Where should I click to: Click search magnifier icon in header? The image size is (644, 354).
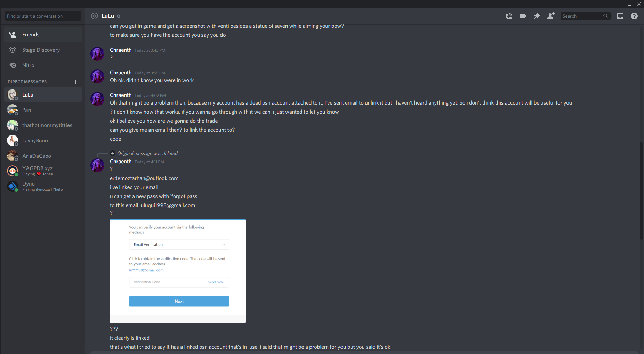605,16
